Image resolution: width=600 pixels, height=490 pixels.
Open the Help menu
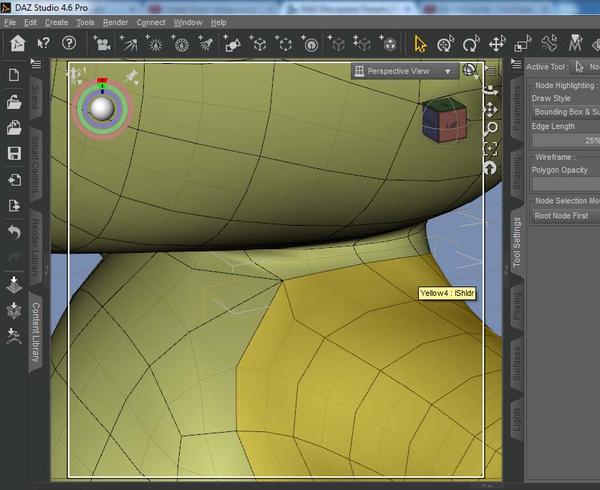218,23
